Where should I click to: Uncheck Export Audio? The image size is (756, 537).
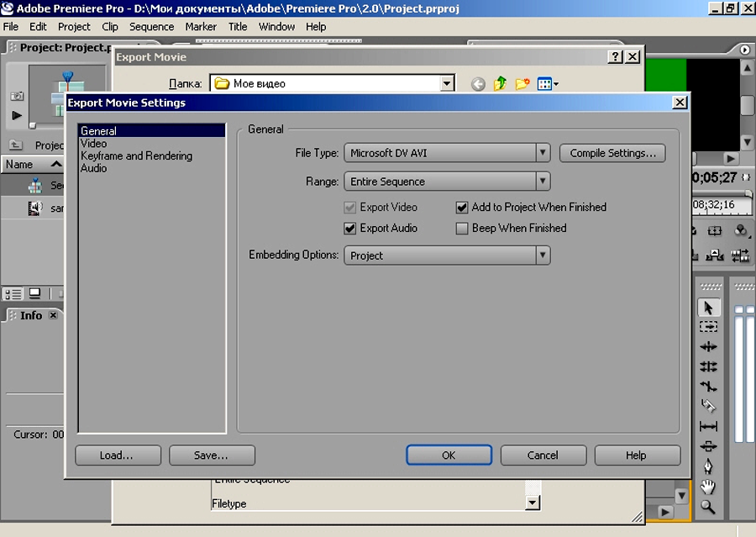coord(350,229)
